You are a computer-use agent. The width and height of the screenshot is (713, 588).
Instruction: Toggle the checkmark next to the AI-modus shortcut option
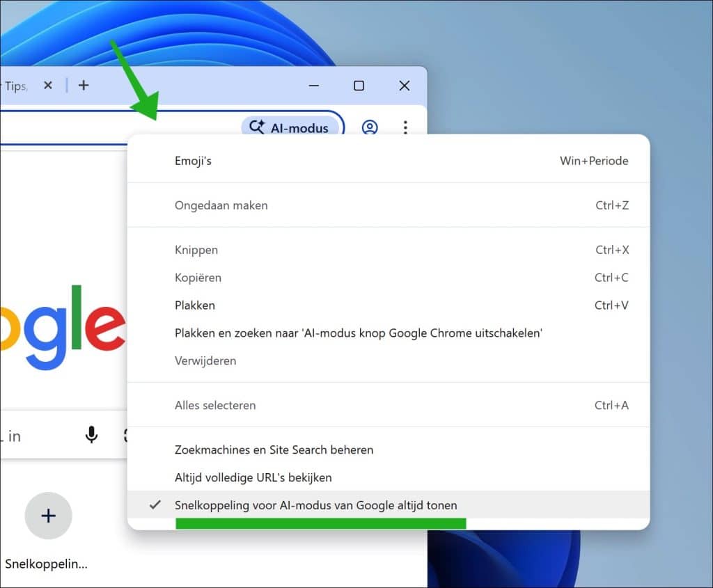point(155,505)
